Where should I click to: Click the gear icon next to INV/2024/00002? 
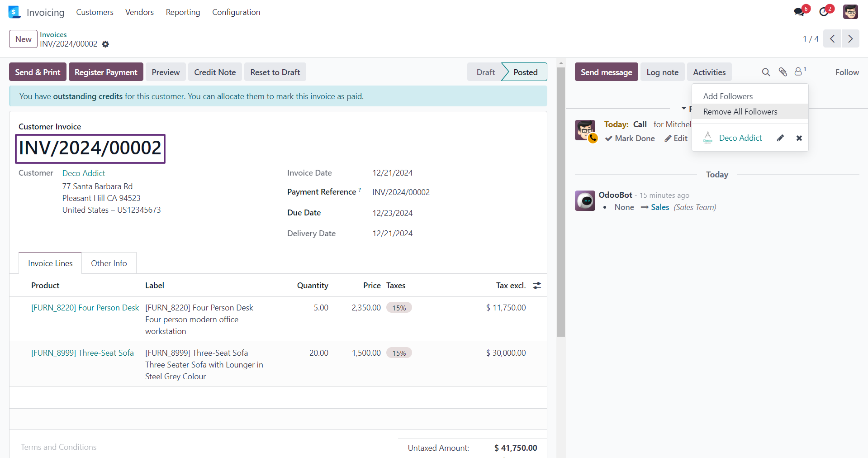(105, 44)
